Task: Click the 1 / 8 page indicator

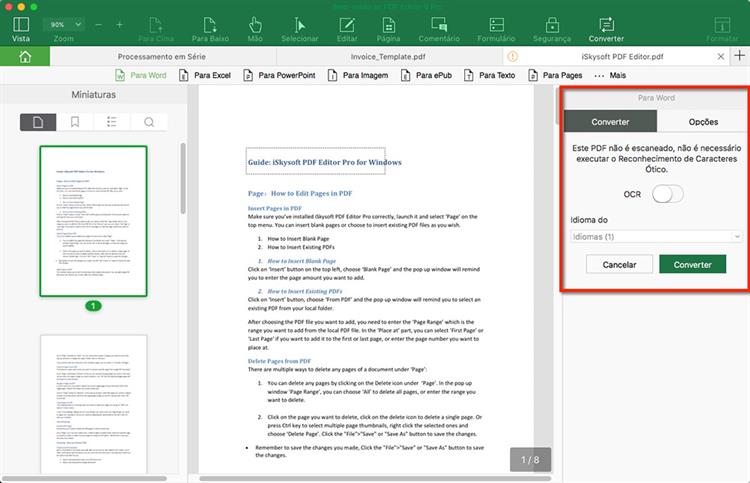Action: click(530, 460)
